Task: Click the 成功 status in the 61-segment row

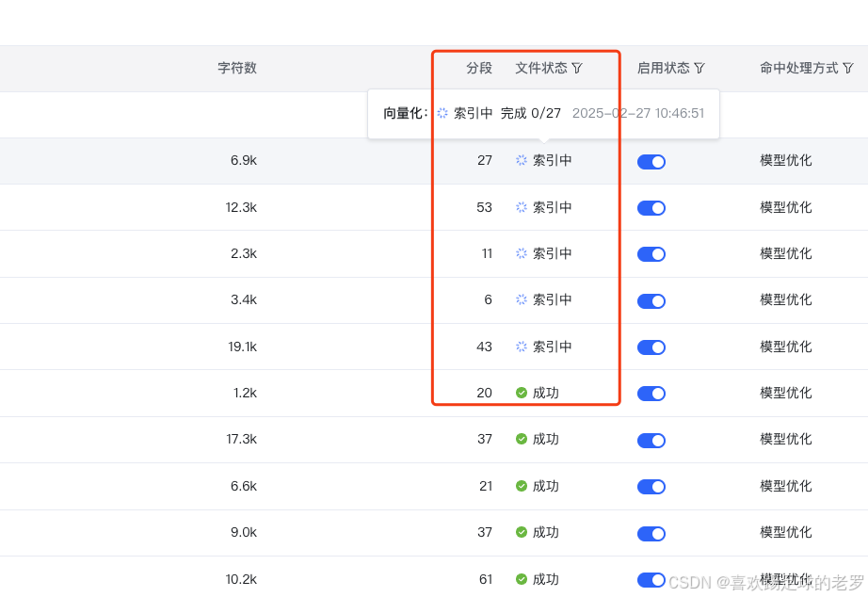Action: (546, 579)
